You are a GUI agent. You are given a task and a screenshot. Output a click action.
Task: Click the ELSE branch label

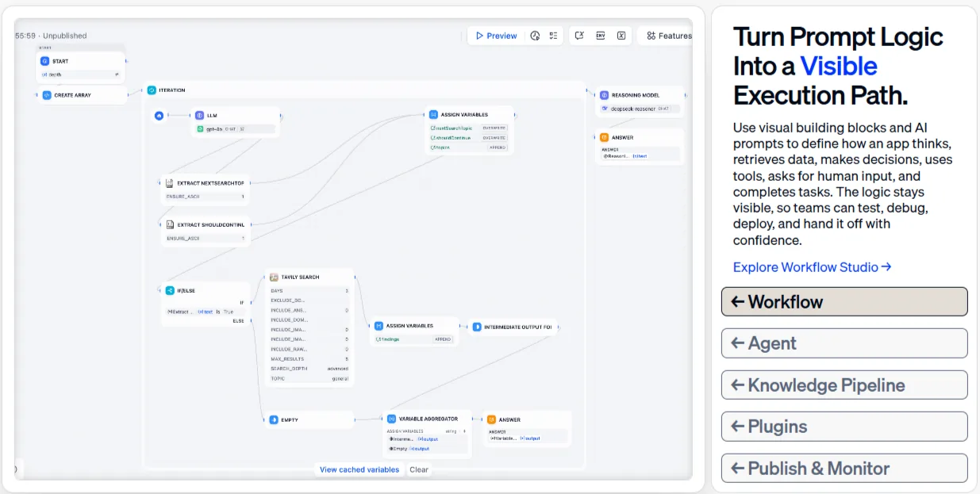click(x=239, y=320)
